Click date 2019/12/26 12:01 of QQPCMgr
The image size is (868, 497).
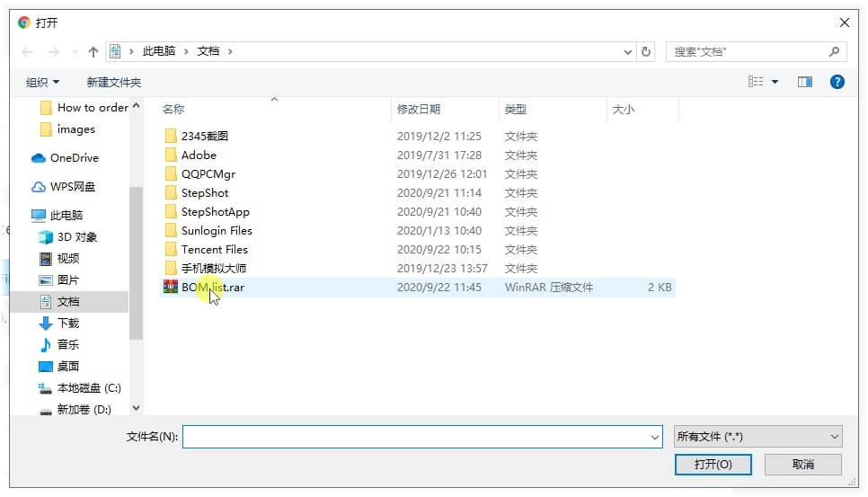pos(442,173)
